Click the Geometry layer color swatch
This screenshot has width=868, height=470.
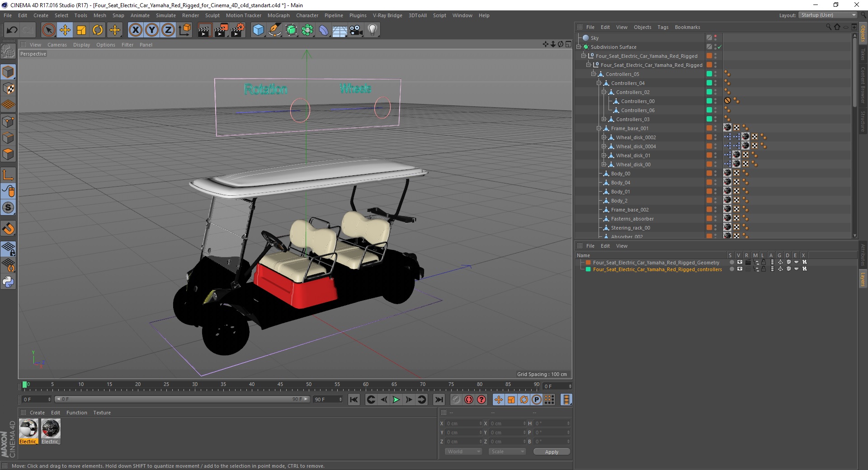pos(588,262)
